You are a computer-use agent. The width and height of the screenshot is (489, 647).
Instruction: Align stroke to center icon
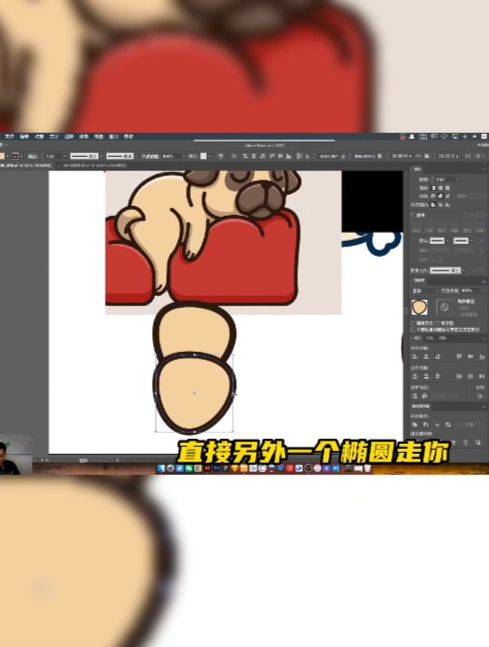click(x=433, y=205)
